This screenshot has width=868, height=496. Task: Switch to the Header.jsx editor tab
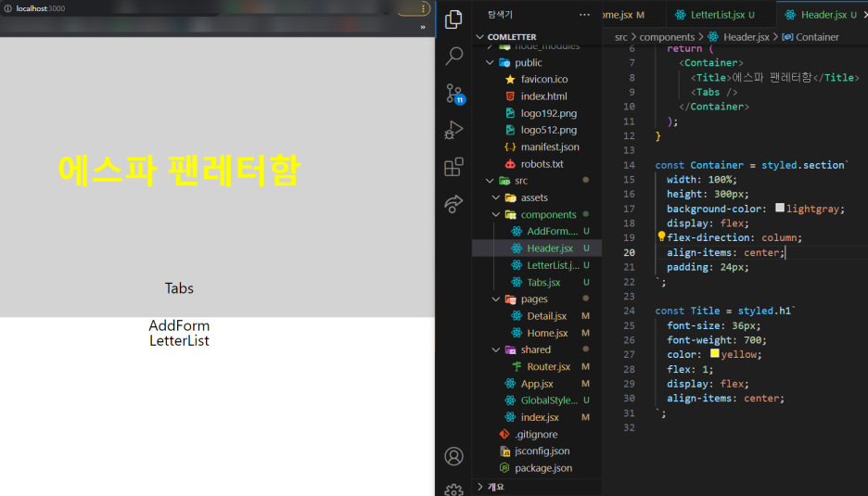point(823,15)
